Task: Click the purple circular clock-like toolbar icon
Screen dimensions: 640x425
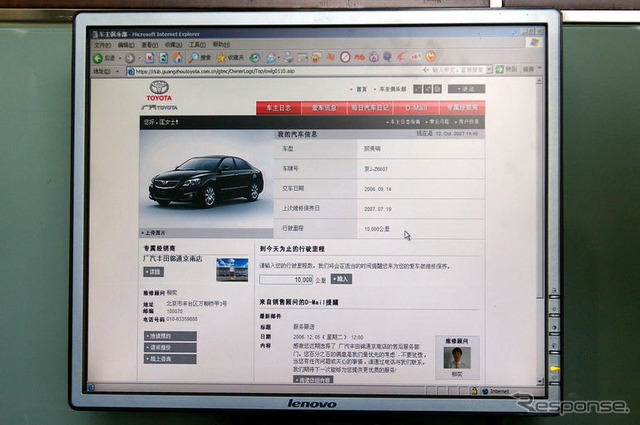Action: coord(345,57)
